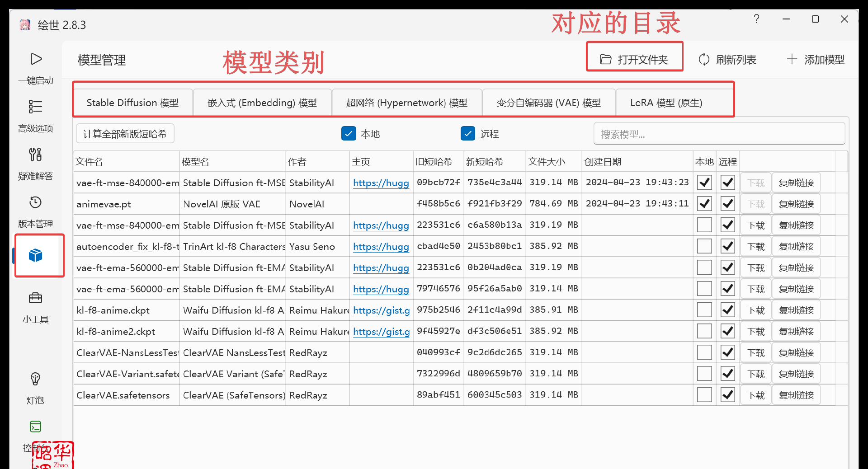This screenshot has height=469, width=868.
Task: Select the animevae.pt file name cell
Action: pos(126,204)
